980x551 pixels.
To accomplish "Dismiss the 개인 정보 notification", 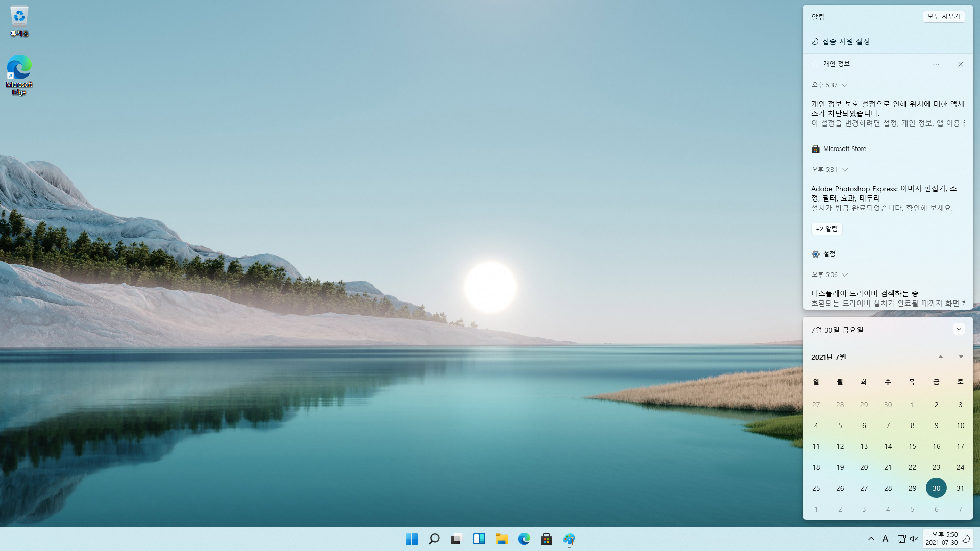I will pos(960,64).
